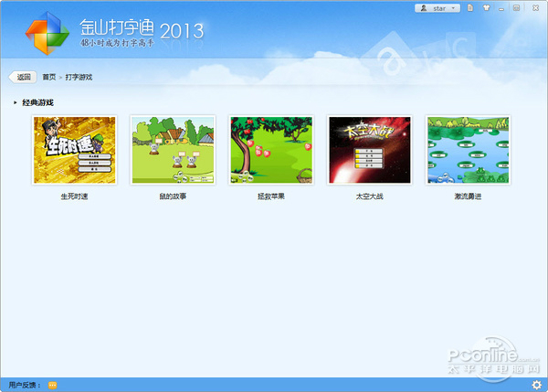Open the 生死时速 game thumbnail
Viewport: 548px width, 392px height.
pyautogui.click(x=74, y=150)
